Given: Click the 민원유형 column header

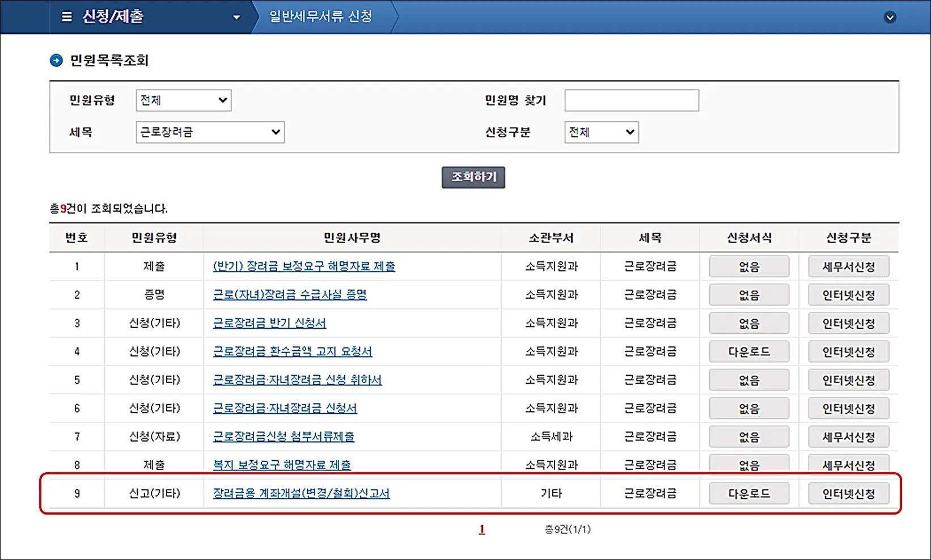Looking at the screenshot, I should pos(154,238).
